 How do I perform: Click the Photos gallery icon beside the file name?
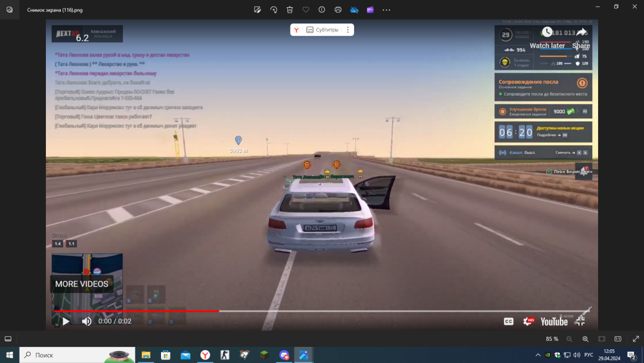coord(10,10)
